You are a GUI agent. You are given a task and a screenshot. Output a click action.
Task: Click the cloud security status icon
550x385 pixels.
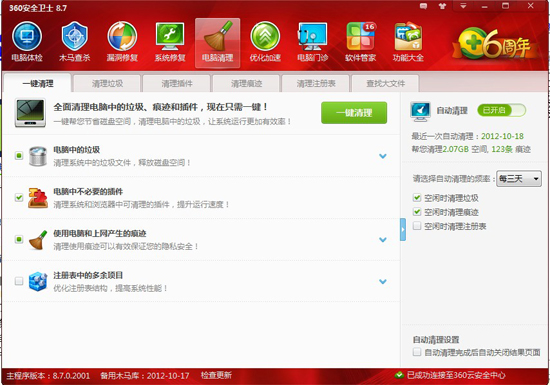pos(399,375)
